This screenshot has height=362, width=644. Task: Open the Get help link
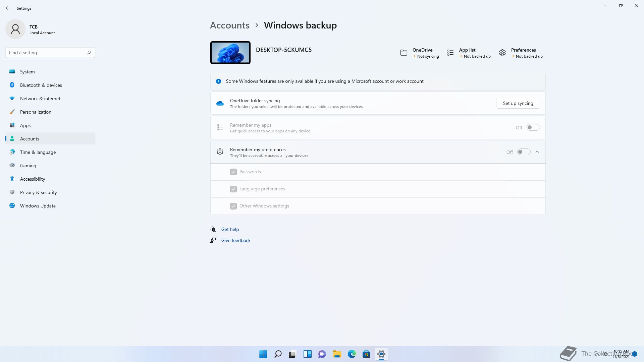[x=230, y=230]
